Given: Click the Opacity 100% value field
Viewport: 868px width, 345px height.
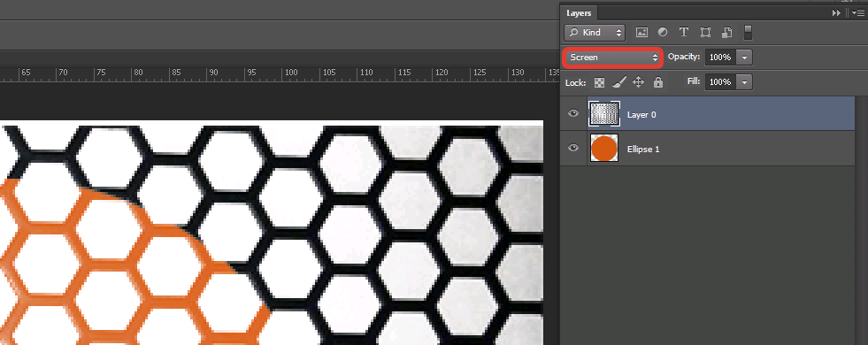Looking at the screenshot, I should click(x=721, y=57).
